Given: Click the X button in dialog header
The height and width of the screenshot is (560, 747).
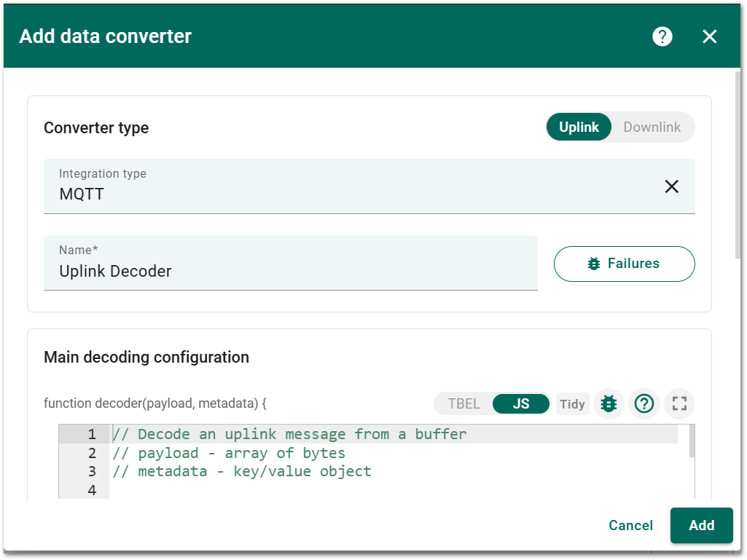Looking at the screenshot, I should click(x=709, y=36).
